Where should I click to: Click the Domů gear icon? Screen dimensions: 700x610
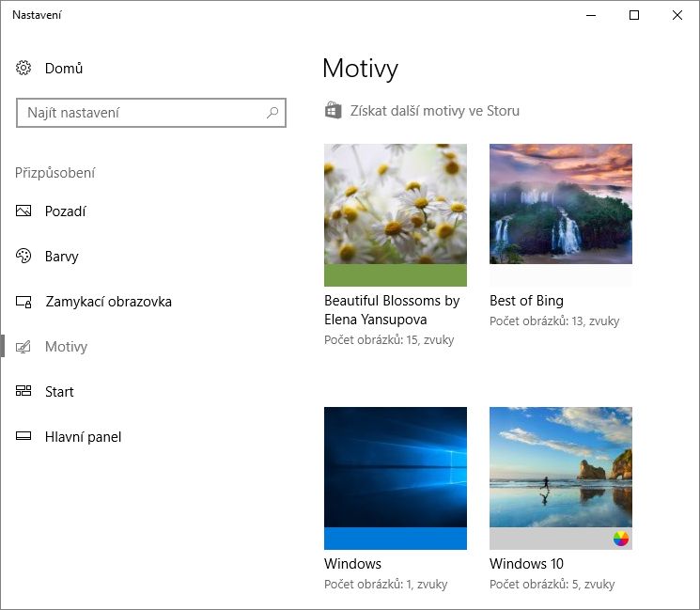point(23,68)
